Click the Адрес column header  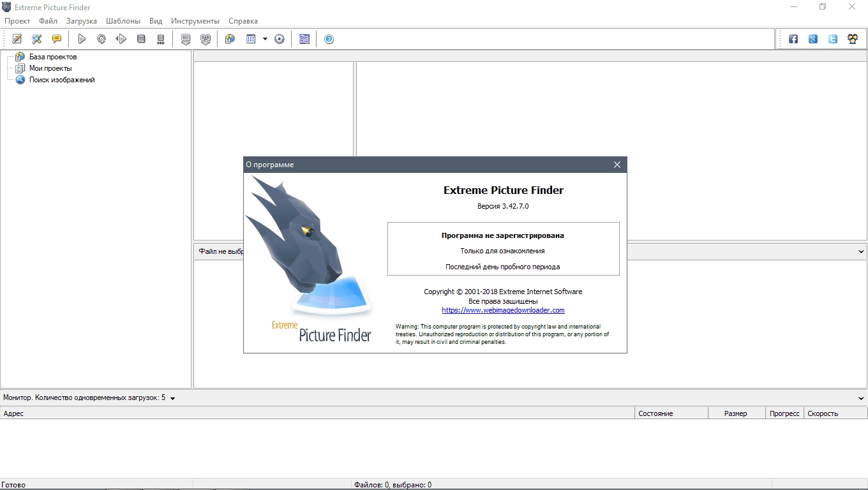point(318,413)
